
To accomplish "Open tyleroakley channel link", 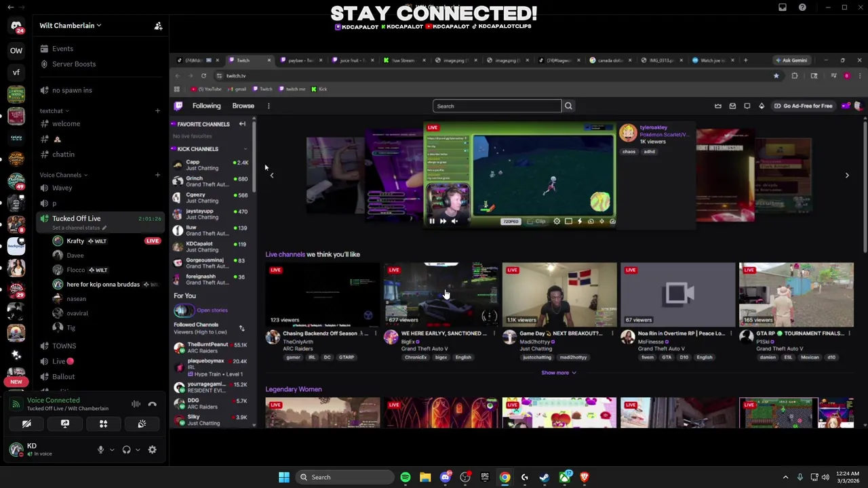I will click(653, 127).
